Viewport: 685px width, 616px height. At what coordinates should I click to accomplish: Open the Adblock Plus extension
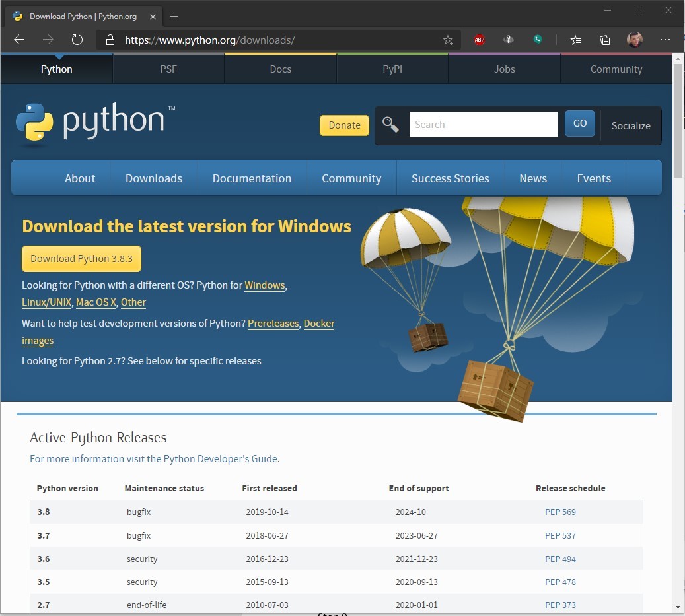479,40
